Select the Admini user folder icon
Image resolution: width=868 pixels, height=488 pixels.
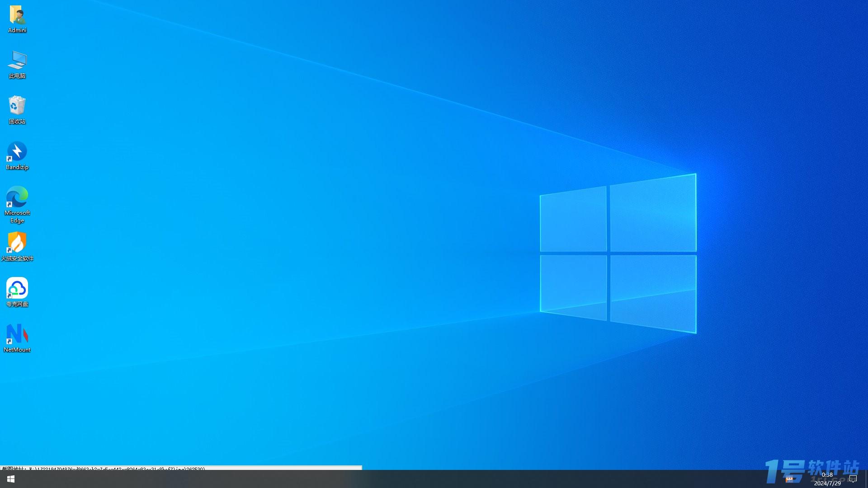17,19
